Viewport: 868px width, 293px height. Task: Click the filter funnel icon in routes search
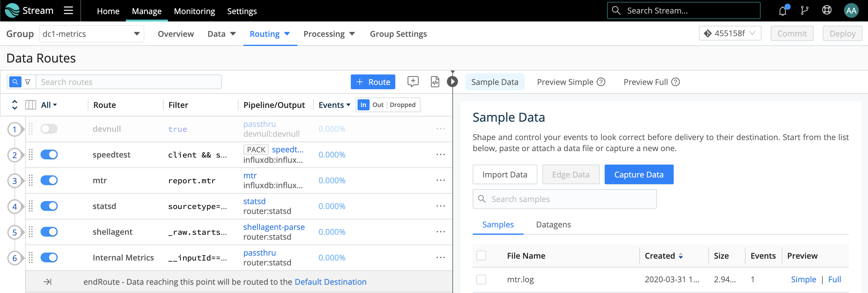tap(28, 82)
